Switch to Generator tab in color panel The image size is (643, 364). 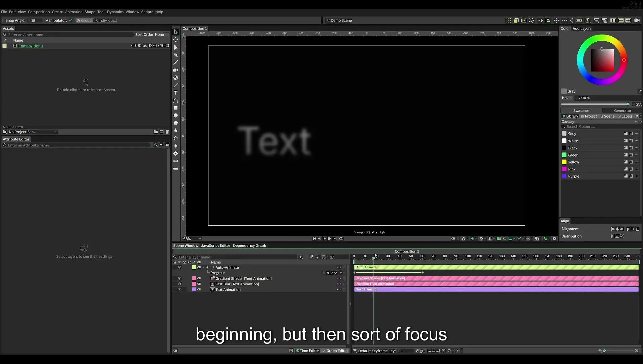click(622, 111)
